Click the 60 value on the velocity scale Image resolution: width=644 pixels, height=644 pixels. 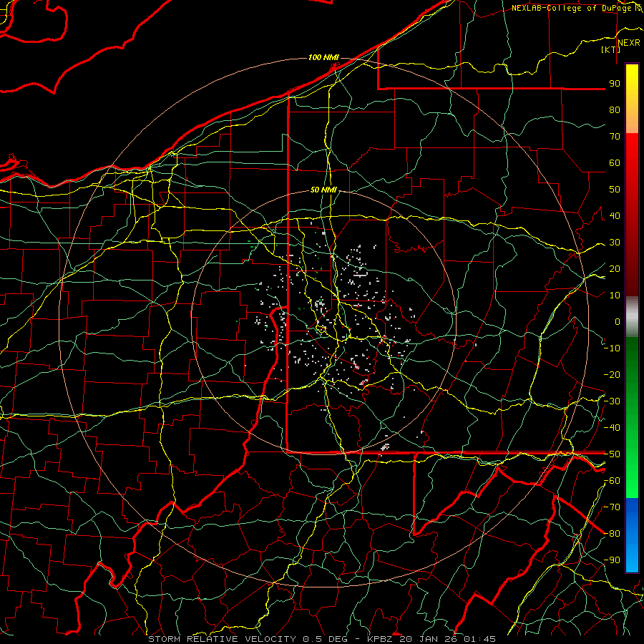[615, 163]
